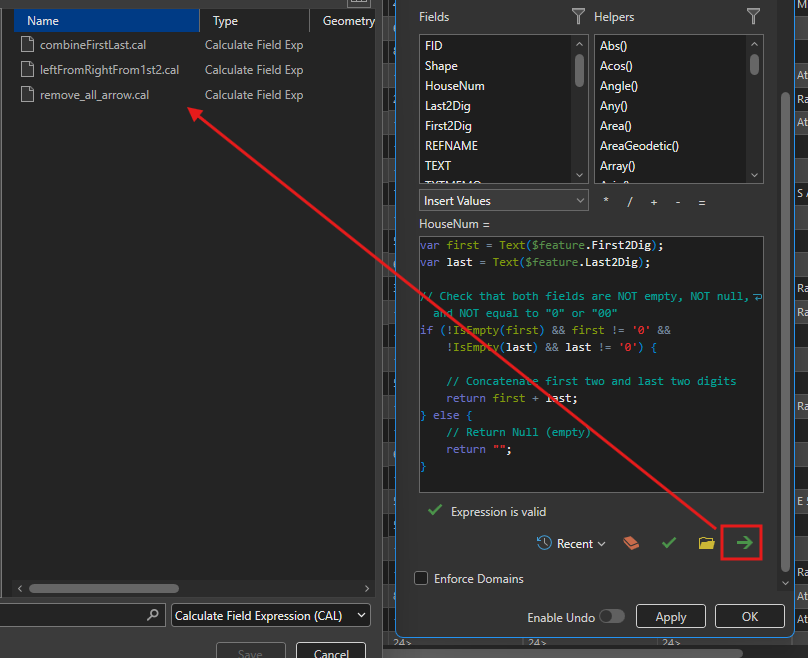Open the Insert Values dropdown
This screenshot has height=658, width=808.
point(503,200)
